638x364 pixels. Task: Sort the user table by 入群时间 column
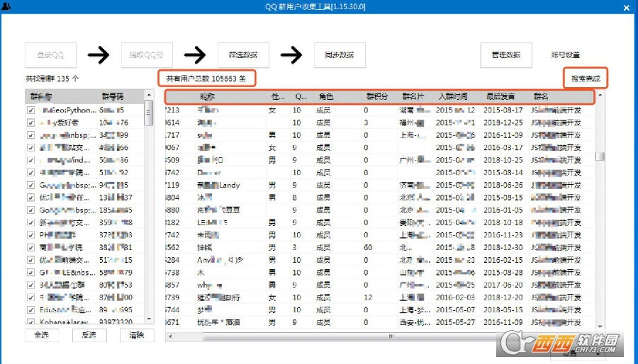click(x=452, y=97)
